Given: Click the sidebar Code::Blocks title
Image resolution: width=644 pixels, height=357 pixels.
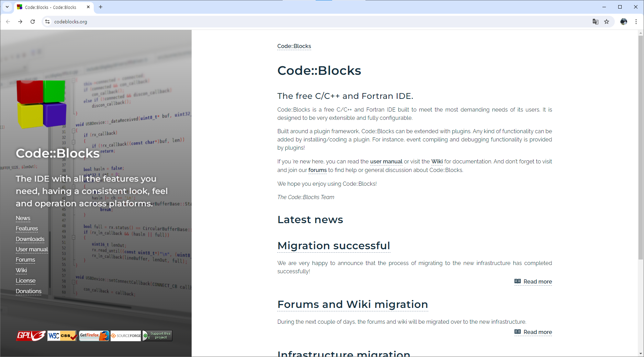Looking at the screenshot, I should coord(58,153).
